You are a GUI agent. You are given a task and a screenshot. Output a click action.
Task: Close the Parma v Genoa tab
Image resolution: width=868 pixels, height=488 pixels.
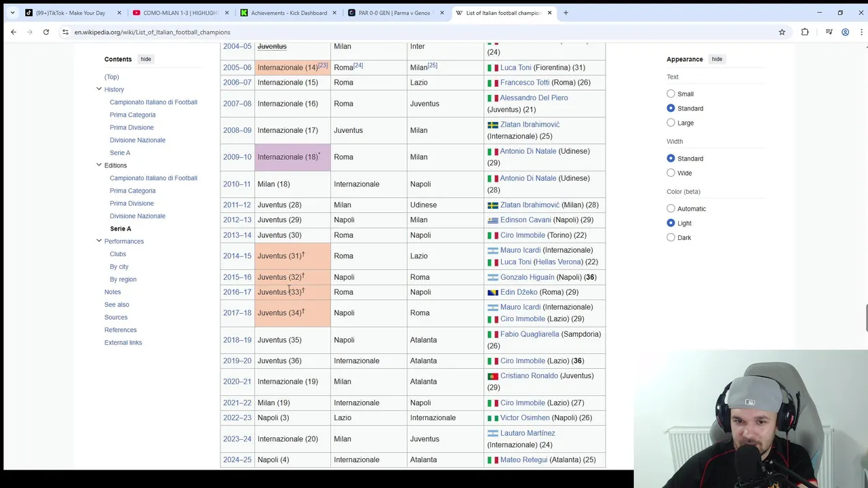coord(442,13)
